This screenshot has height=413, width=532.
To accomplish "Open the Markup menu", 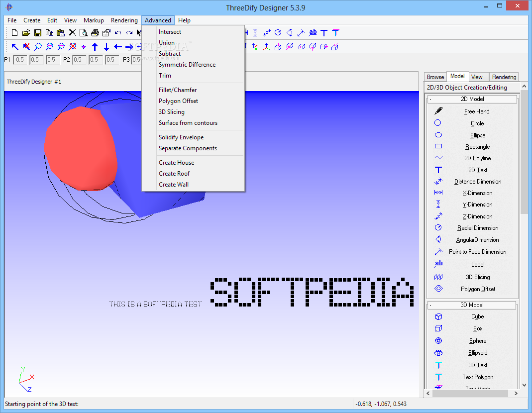I will tap(94, 20).
